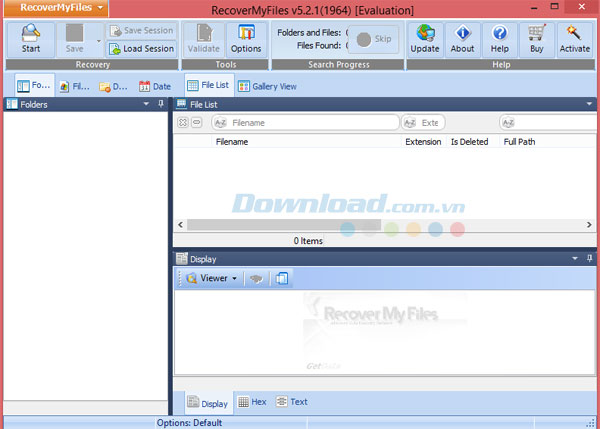Open the RecoverMyFiles application menu
600x429 pixels.
pyautogui.click(x=56, y=8)
